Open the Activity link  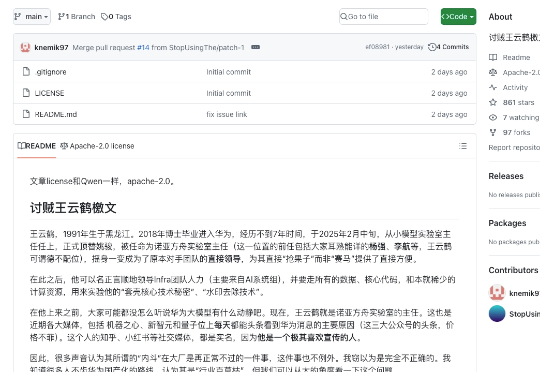[x=515, y=87]
